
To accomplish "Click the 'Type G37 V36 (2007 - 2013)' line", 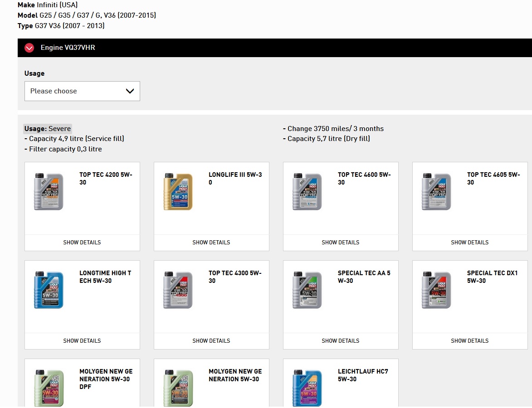I will 61,26.
